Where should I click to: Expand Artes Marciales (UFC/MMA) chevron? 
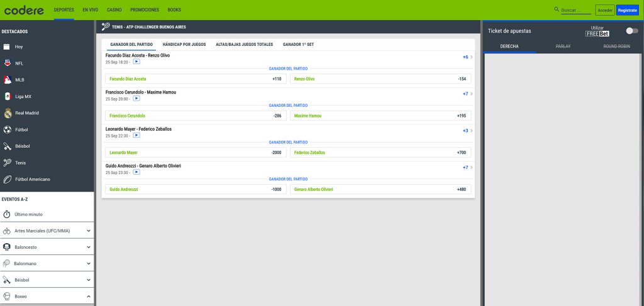(x=89, y=231)
